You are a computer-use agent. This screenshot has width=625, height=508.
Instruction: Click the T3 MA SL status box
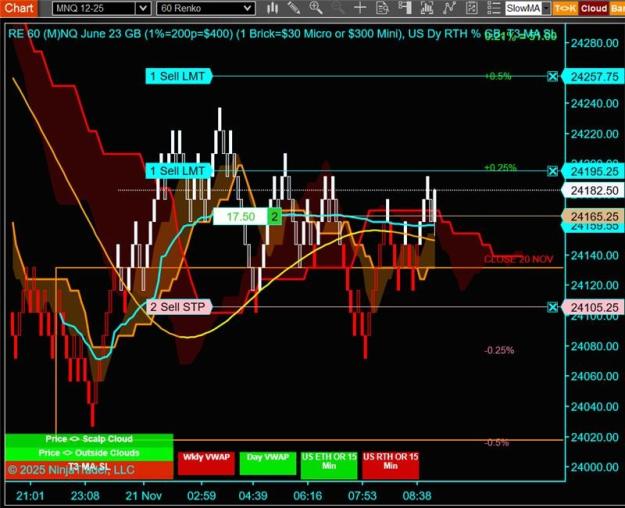(89, 469)
